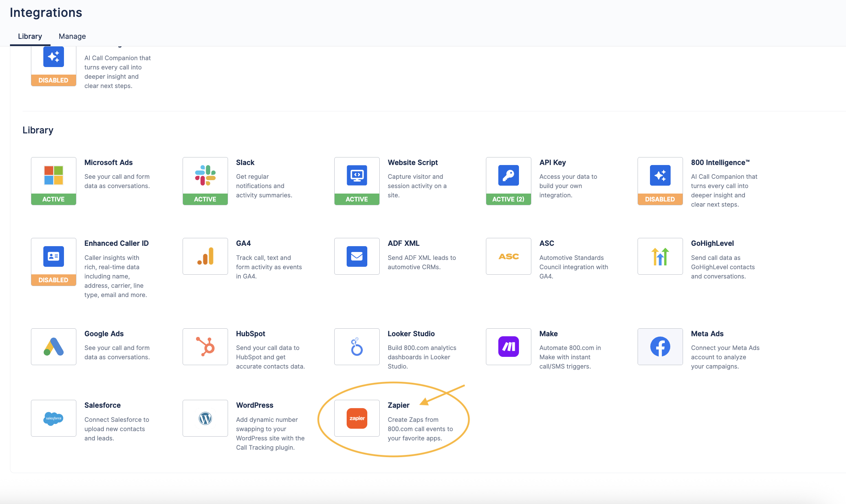Open the WordPress title
This screenshot has width=846, height=504.
click(255, 405)
